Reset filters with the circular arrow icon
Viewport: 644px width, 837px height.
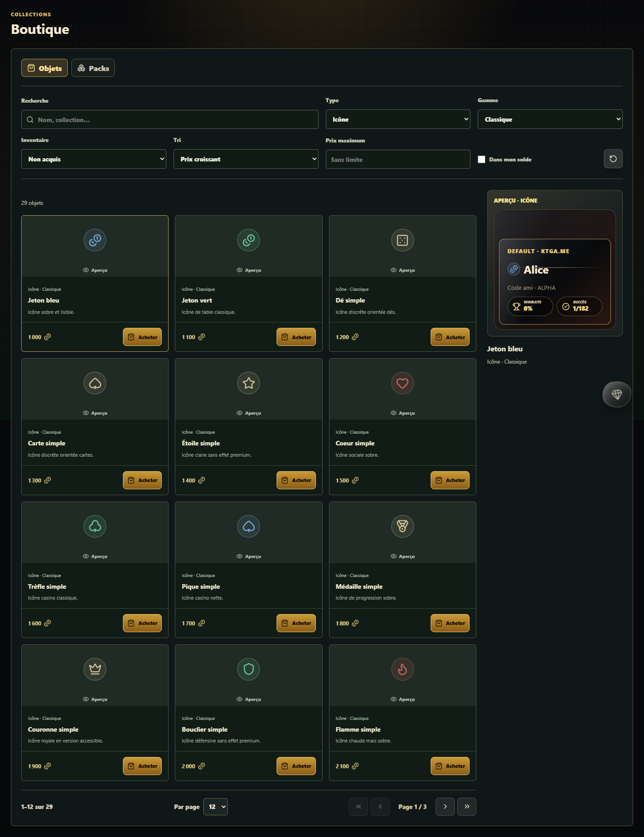coord(613,159)
